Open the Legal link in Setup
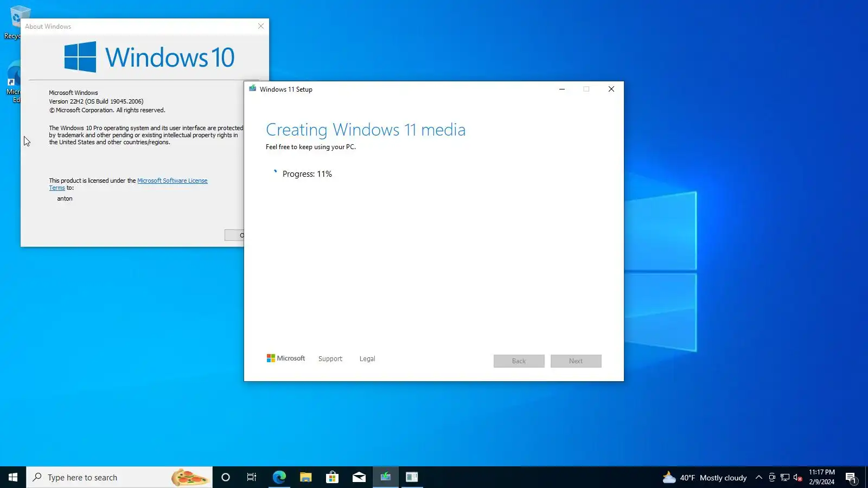This screenshot has width=868, height=488. (x=367, y=359)
